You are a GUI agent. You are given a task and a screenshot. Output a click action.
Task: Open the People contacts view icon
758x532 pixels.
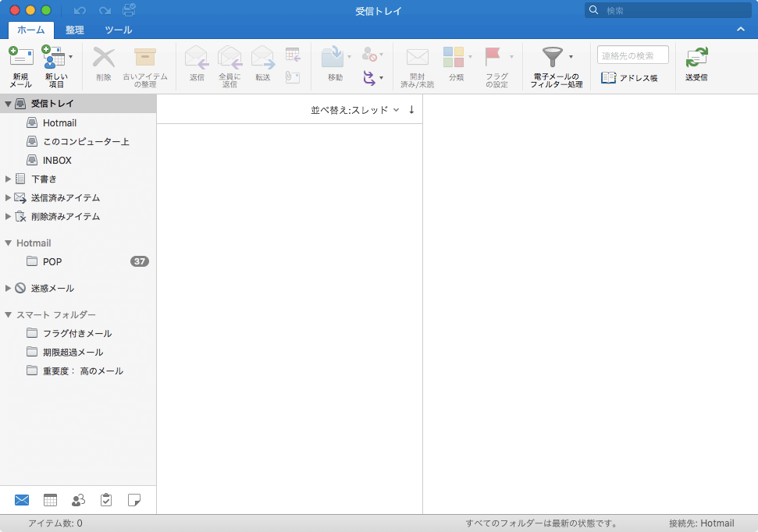click(78, 500)
